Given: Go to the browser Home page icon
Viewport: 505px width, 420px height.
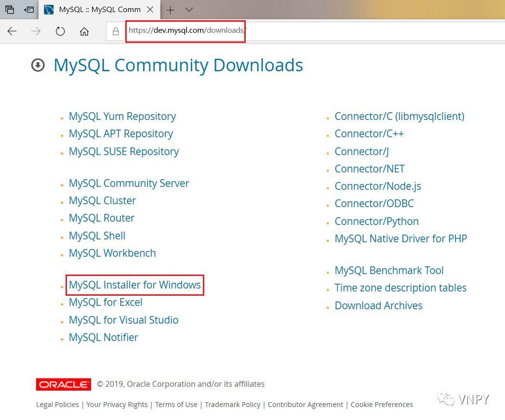Looking at the screenshot, I should [84, 31].
